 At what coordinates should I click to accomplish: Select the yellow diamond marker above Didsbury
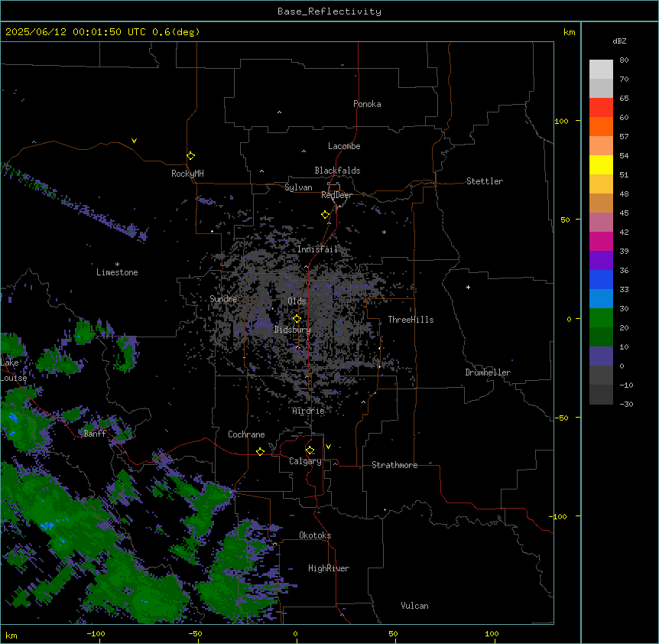[x=297, y=319]
